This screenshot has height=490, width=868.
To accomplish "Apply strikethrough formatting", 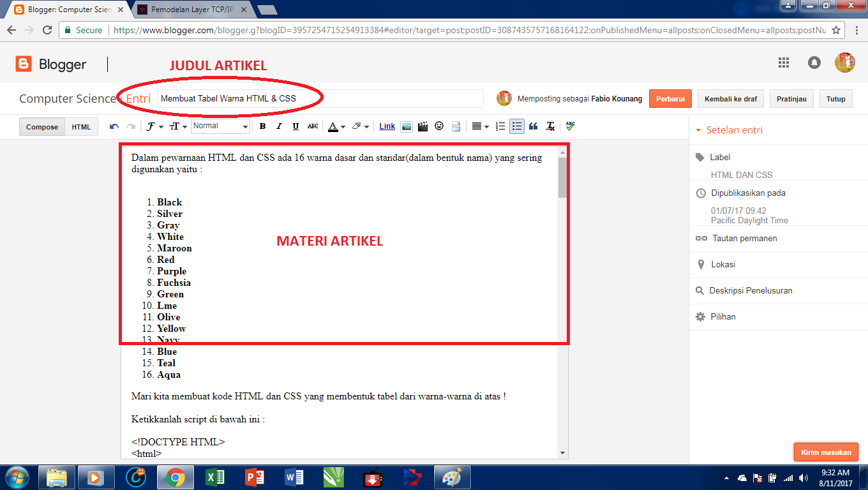I will tap(312, 126).
